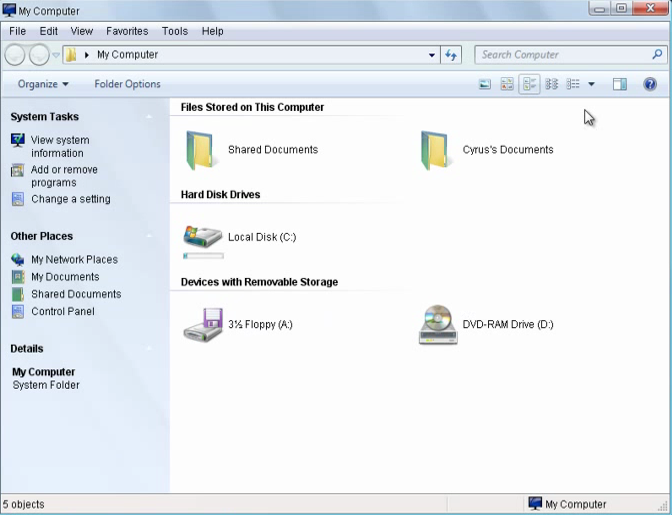672x515 pixels.
Task: Open the My Network Places globe icon
Action: click(18, 260)
